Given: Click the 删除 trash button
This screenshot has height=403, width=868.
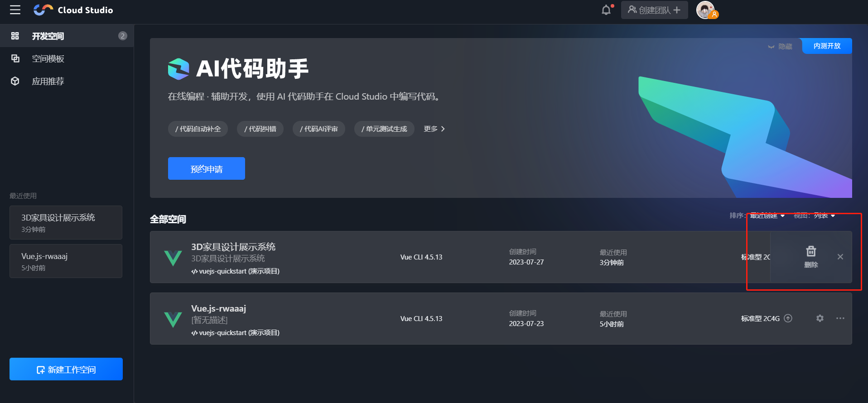Looking at the screenshot, I should coord(811,257).
